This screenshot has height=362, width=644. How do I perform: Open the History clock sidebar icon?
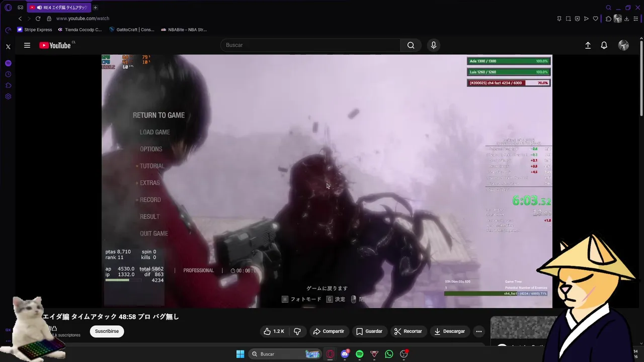point(8,74)
